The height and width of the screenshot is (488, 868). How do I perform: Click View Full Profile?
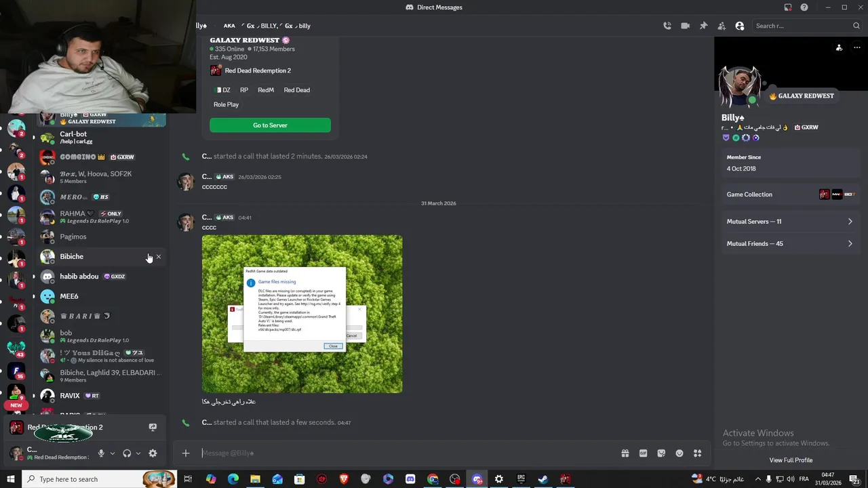point(791,460)
